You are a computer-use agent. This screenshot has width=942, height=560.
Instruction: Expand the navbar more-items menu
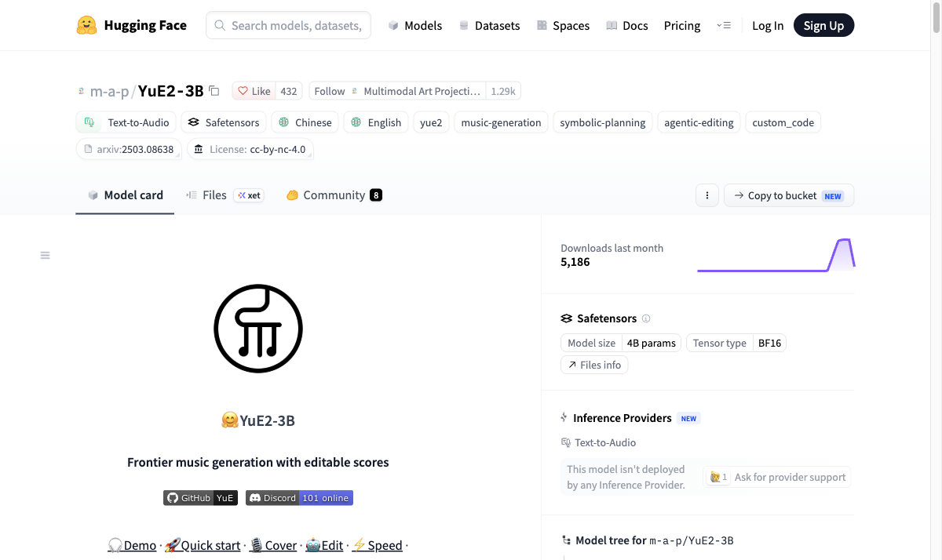[724, 25]
